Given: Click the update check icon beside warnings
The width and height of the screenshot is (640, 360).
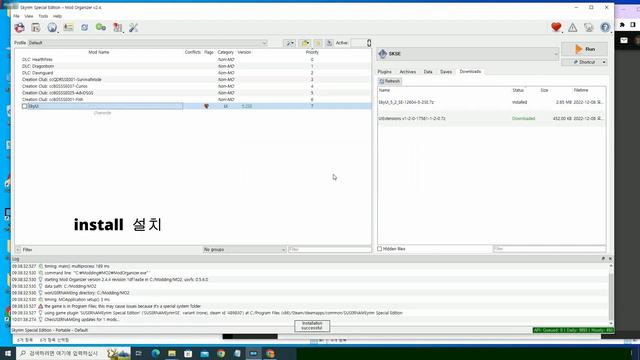Looking at the screenshot, I should click(x=589, y=27).
